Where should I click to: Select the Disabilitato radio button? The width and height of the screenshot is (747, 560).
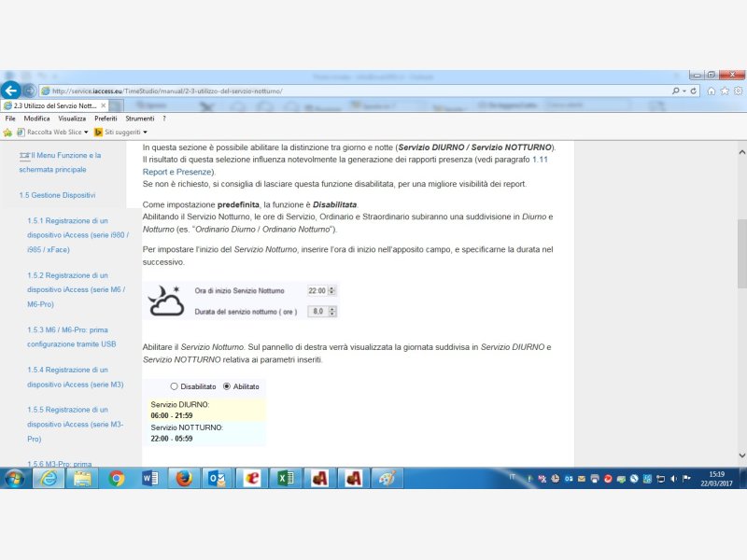174,385
